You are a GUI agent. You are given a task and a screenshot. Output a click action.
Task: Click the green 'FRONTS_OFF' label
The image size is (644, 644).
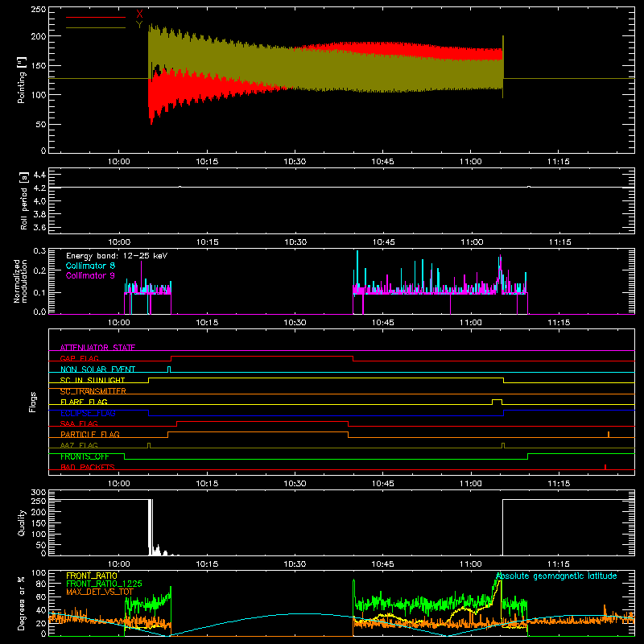coord(85,456)
